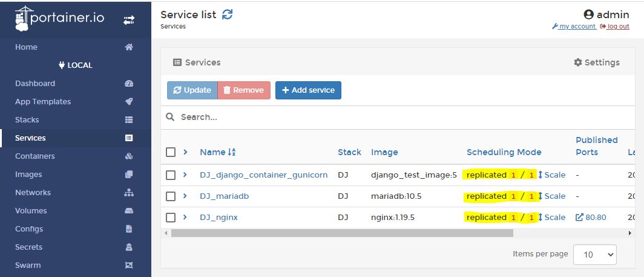
Task: Click the Home house icon in sidebar
Action: [x=128, y=47]
